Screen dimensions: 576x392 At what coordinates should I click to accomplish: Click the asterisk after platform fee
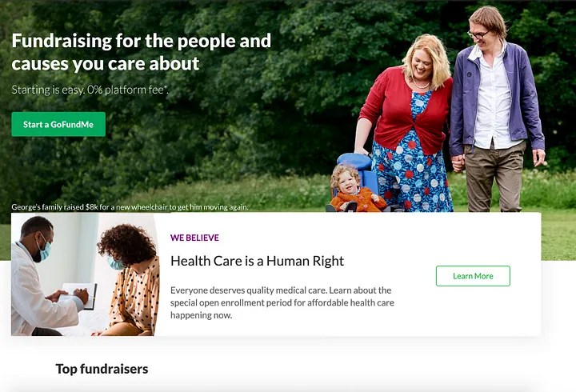pyautogui.click(x=166, y=87)
